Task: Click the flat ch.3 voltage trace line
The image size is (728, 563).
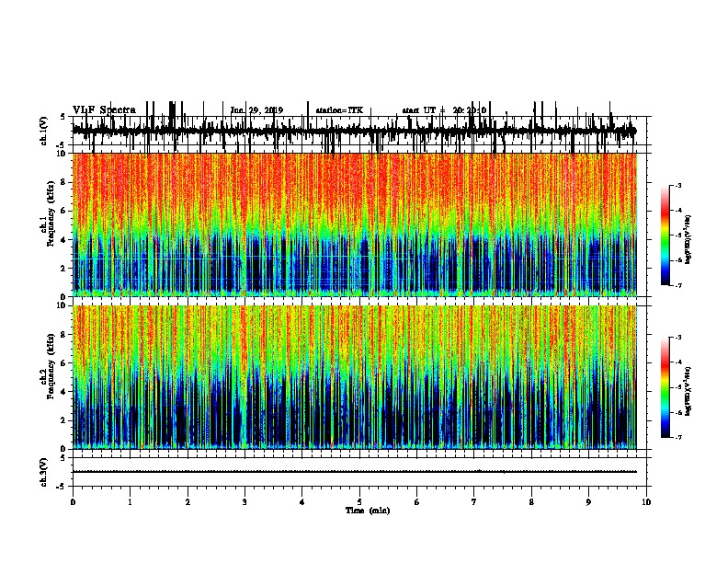Action: [354, 472]
